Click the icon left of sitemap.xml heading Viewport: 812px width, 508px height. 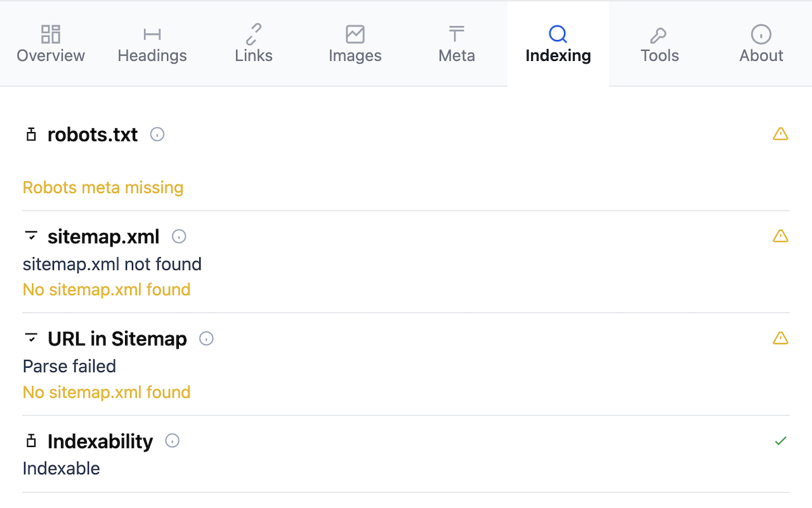tap(30, 236)
